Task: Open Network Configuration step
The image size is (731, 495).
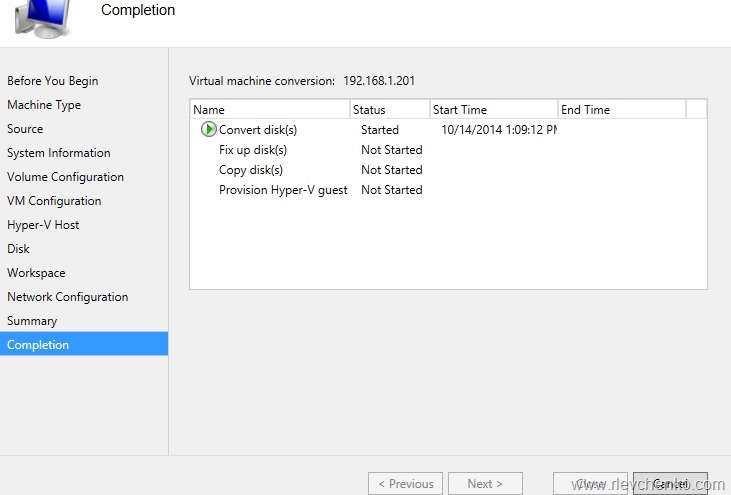Action: click(x=68, y=297)
